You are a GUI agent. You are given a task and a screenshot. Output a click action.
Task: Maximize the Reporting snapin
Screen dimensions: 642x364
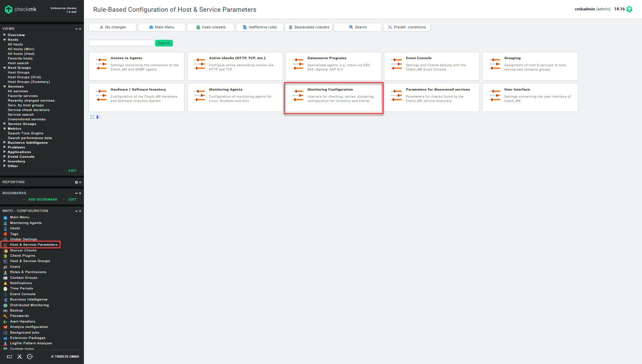click(x=76, y=183)
